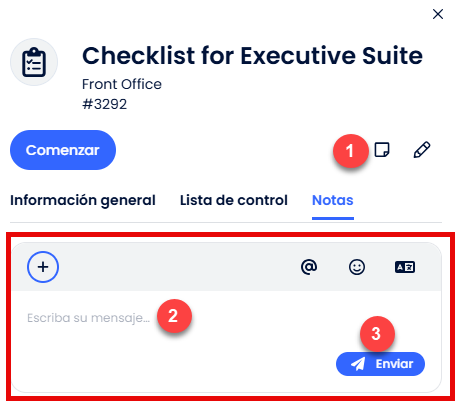
Task: Add attachment with the plus button
Action: tap(43, 267)
